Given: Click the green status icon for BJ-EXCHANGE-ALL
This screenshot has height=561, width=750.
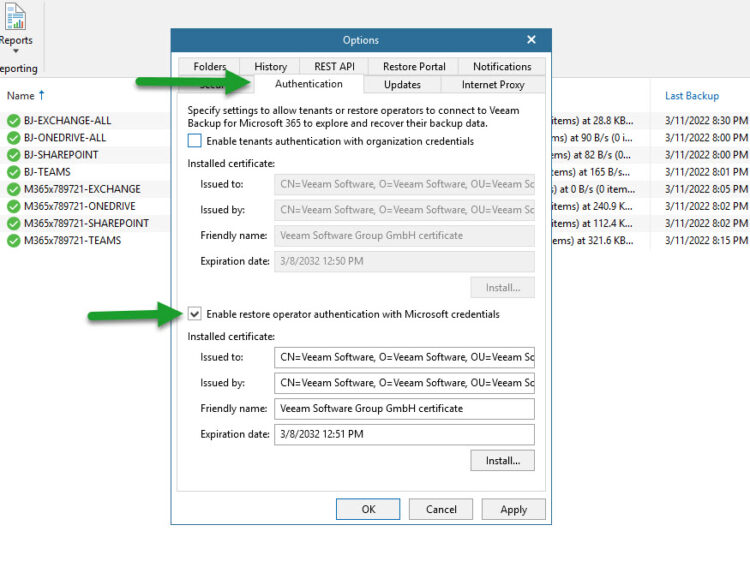Looking at the screenshot, I should pos(13,121).
